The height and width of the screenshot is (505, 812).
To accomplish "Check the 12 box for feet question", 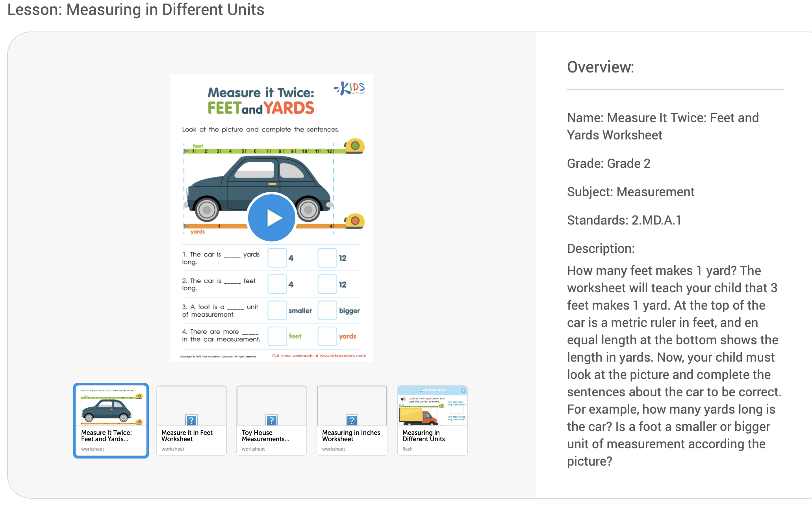I will pyautogui.click(x=327, y=284).
